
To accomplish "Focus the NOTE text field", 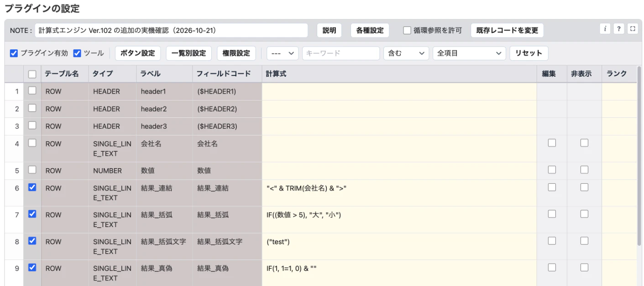I will 171,31.
